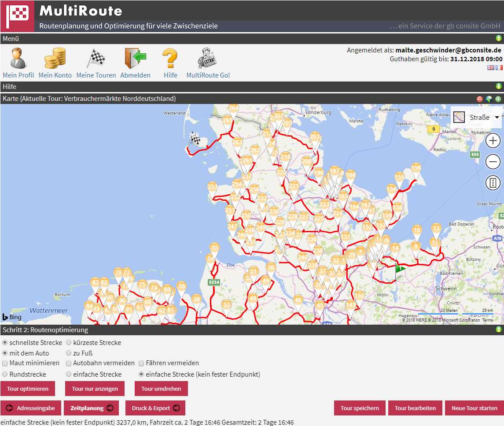Click the MultiRoute Go! text link

point(208,75)
